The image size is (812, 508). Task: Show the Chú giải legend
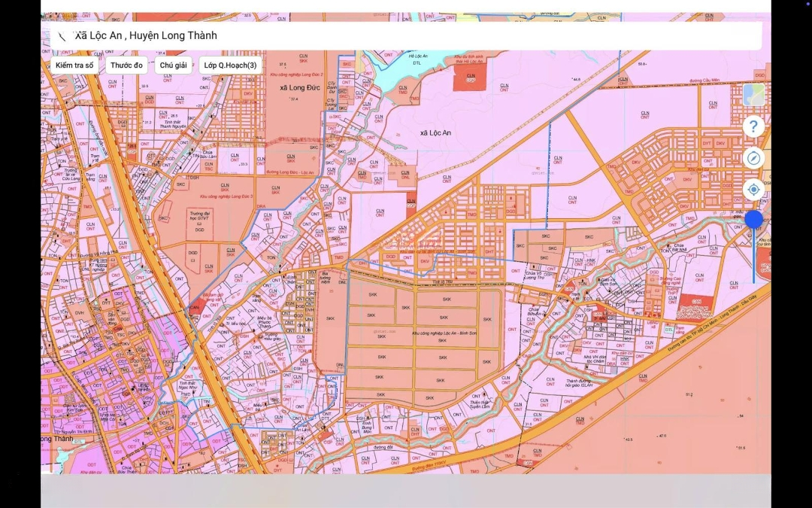click(174, 65)
